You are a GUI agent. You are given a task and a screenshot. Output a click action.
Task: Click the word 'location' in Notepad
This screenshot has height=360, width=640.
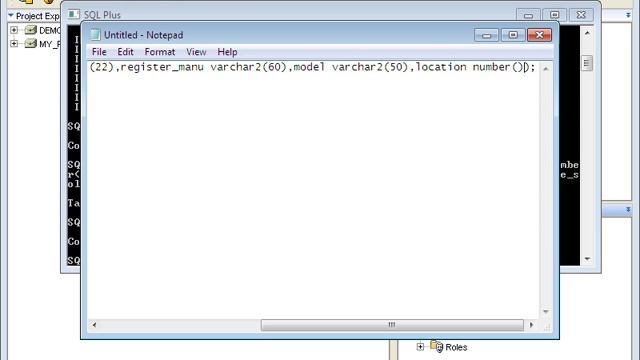[x=441, y=67]
